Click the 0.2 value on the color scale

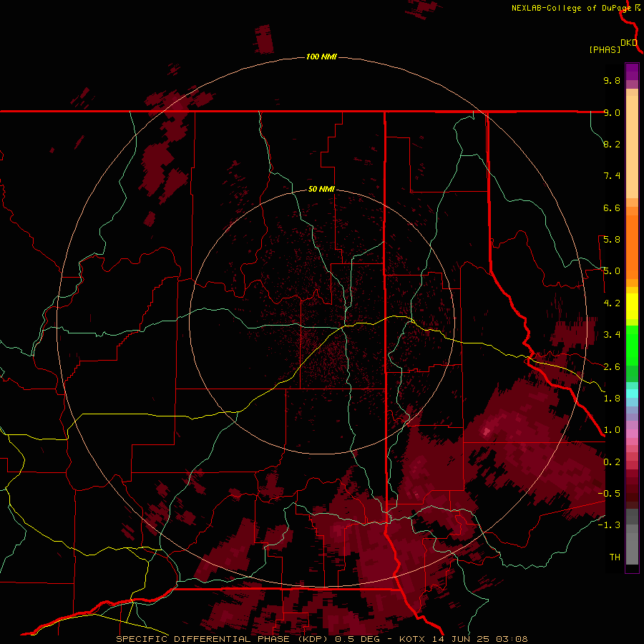[x=612, y=462]
